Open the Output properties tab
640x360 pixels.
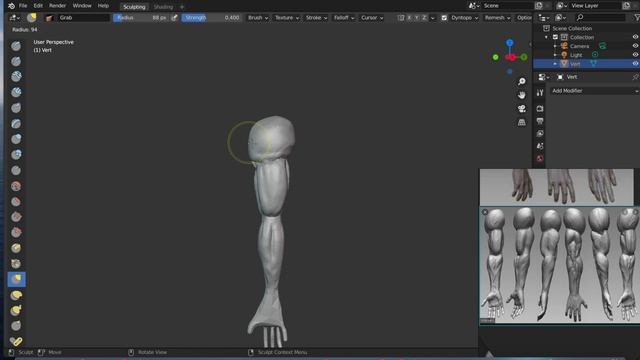[x=540, y=121]
